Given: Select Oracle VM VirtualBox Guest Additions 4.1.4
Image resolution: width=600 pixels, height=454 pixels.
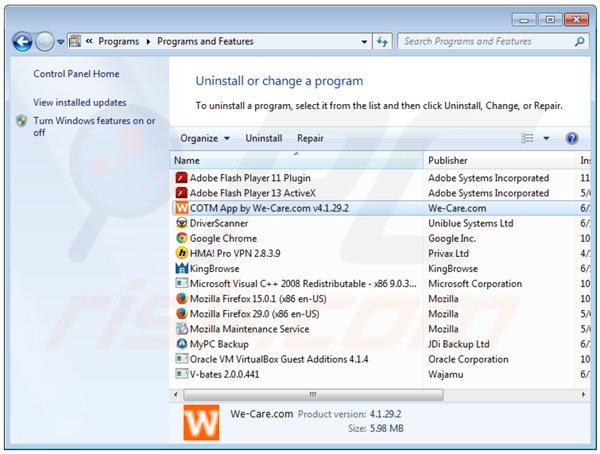Looking at the screenshot, I should click(x=279, y=359).
